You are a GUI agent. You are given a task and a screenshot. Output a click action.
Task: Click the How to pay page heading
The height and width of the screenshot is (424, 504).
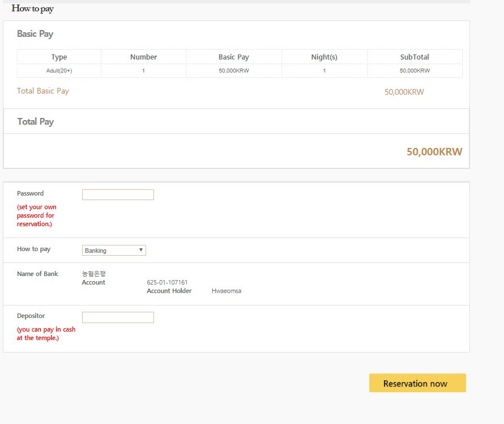(x=33, y=9)
